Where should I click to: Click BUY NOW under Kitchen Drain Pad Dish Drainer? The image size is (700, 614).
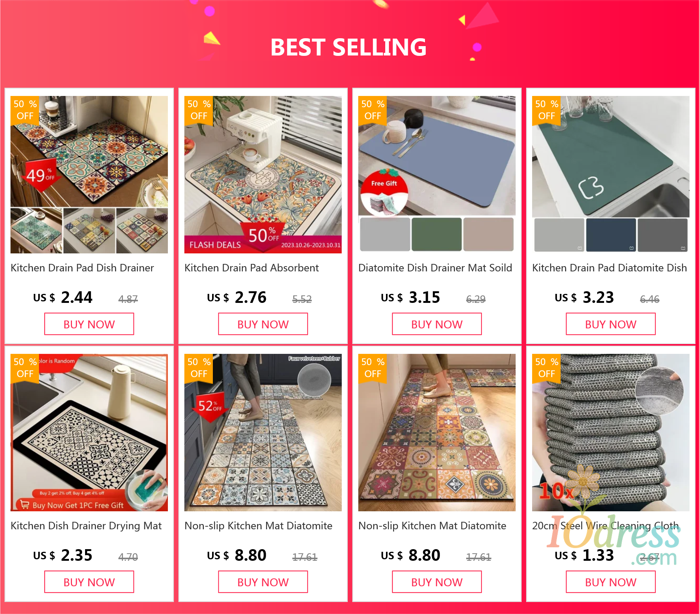click(89, 324)
